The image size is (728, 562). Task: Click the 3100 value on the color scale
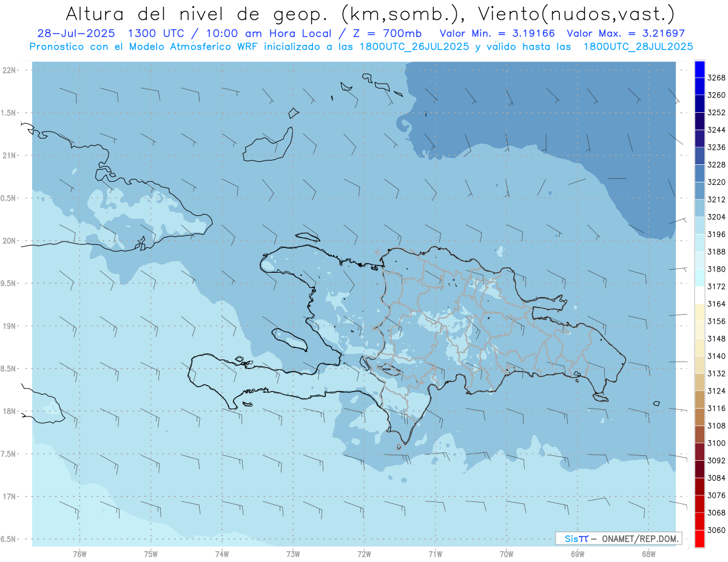point(716,443)
